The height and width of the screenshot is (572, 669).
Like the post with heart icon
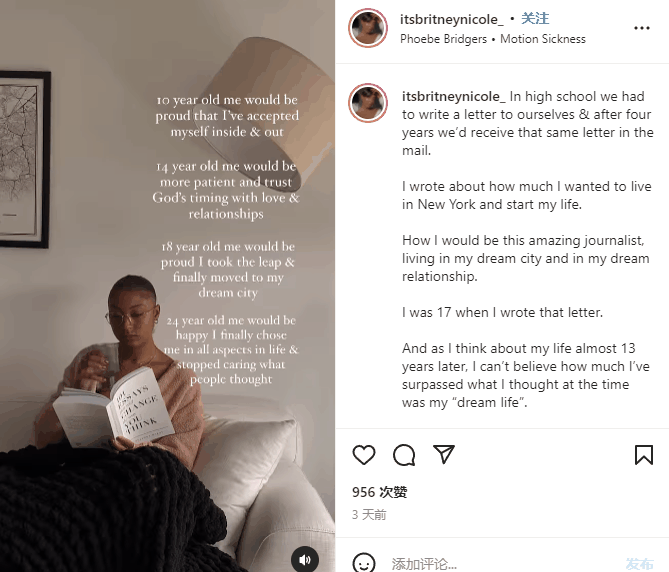[x=364, y=455]
